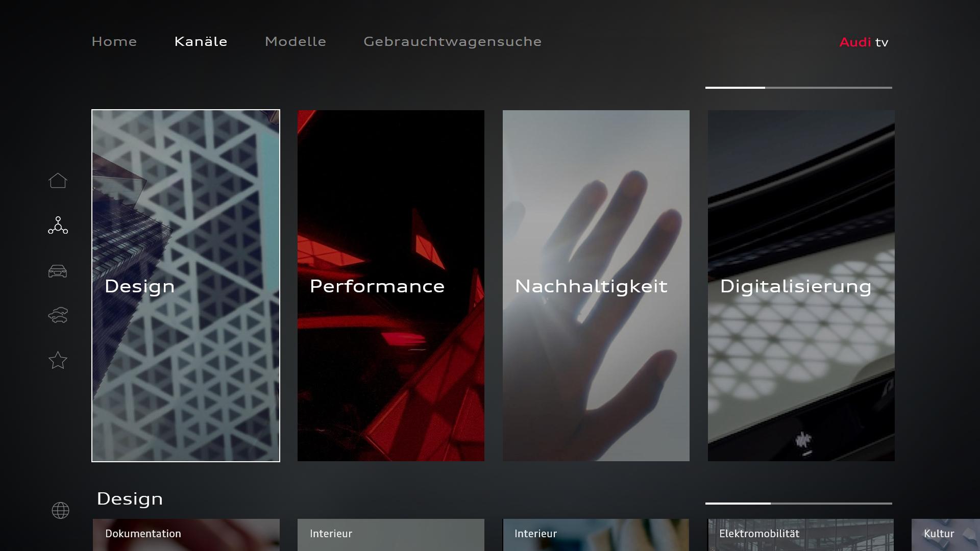Select the Nachhaltigkeit channel card
The width and height of the screenshot is (980, 551).
tap(596, 286)
